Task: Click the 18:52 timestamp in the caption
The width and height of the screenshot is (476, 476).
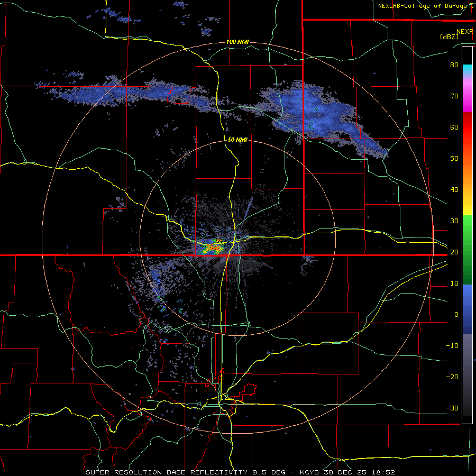Action: pos(385,472)
